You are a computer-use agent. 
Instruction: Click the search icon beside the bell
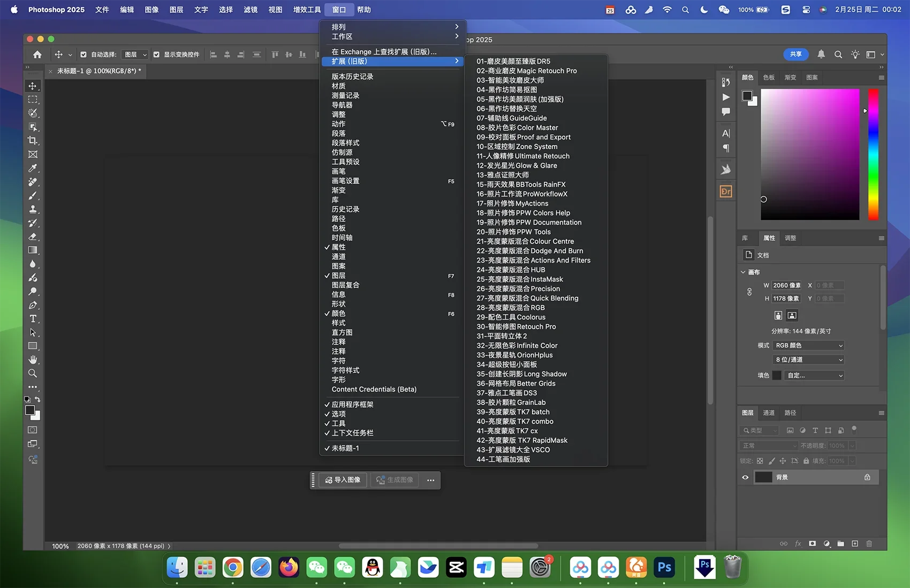pos(838,55)
